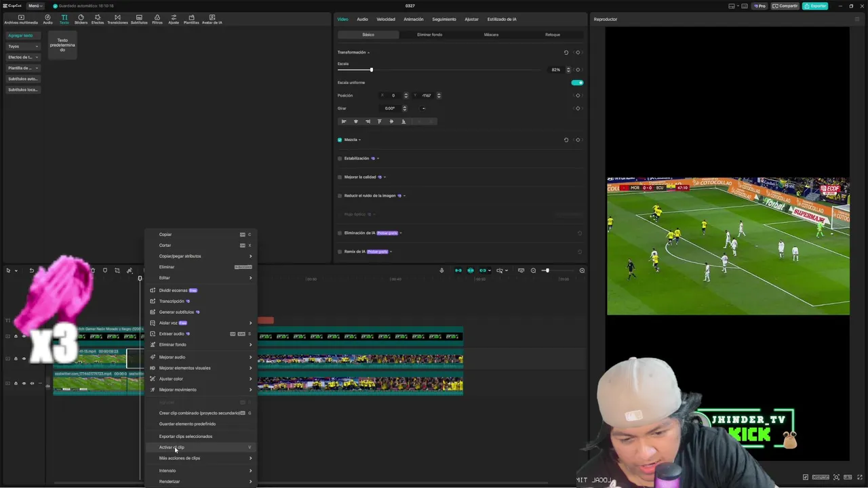Click the Exportar button
868x488 pixels.
point(815,5)
